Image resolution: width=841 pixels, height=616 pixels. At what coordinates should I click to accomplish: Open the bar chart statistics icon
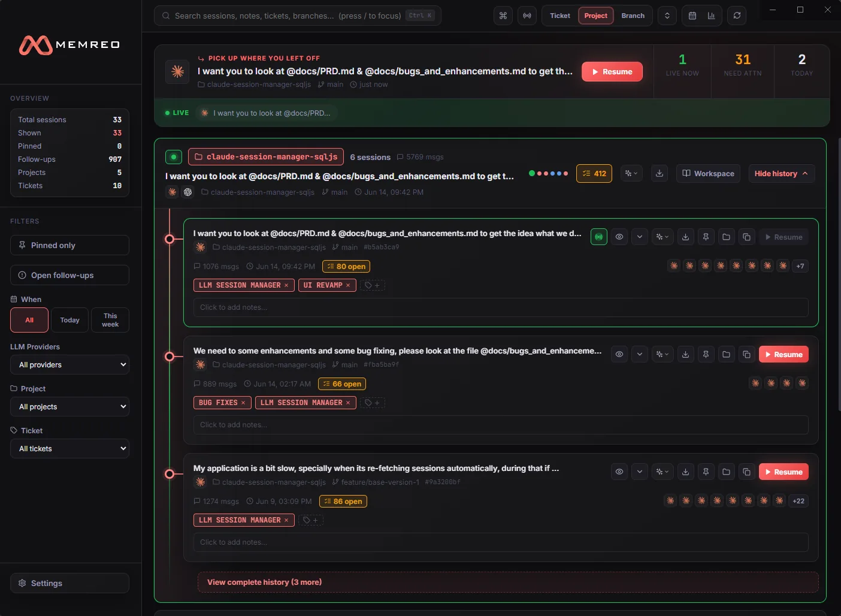click(x=711, y=16)
